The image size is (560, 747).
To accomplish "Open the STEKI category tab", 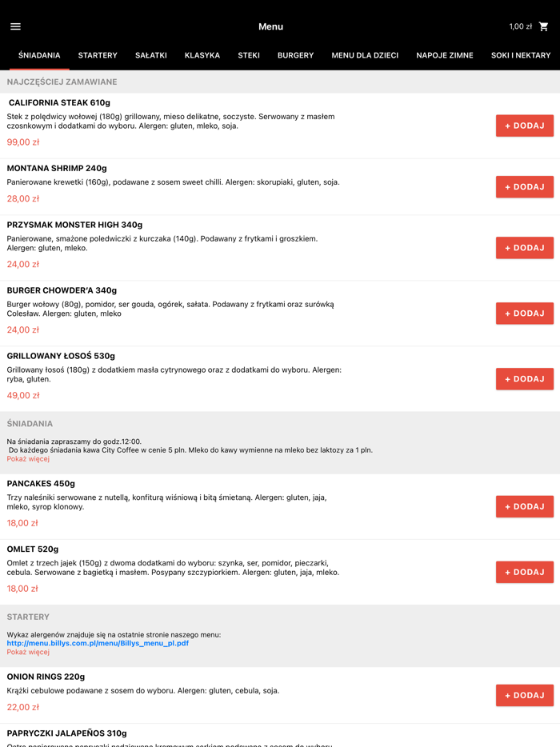I will pyautogui.click(x=249, y=55).
